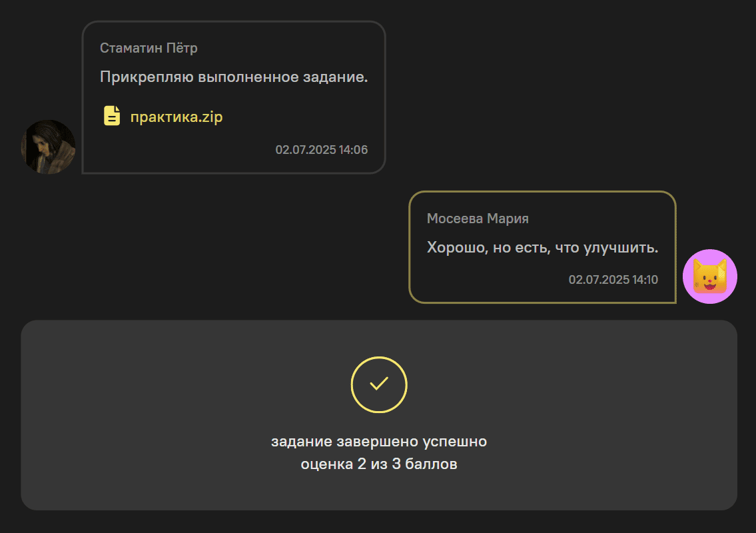Screen dimensions: 756x533
Task: Click the yellow document icon beside практика.zip
Action: [112, 116]
